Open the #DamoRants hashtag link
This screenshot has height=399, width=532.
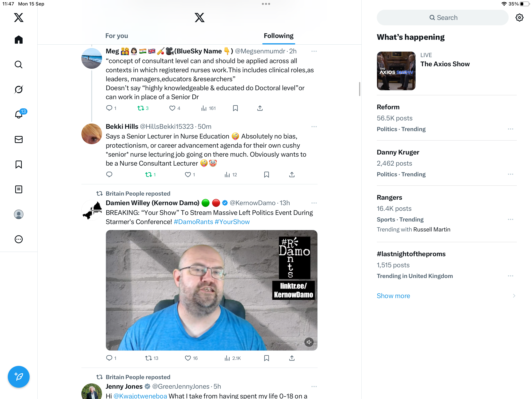(193, 222)
